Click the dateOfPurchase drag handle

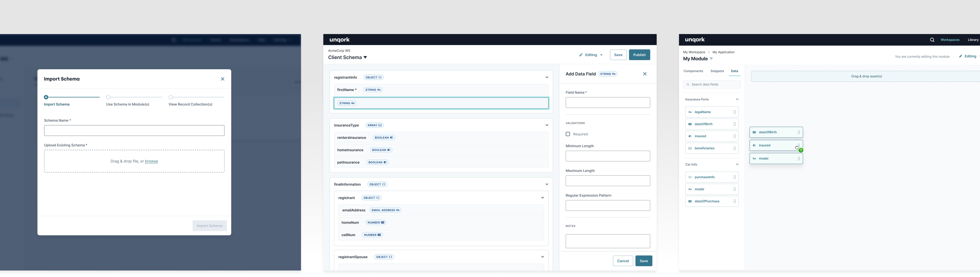(735, 201)
